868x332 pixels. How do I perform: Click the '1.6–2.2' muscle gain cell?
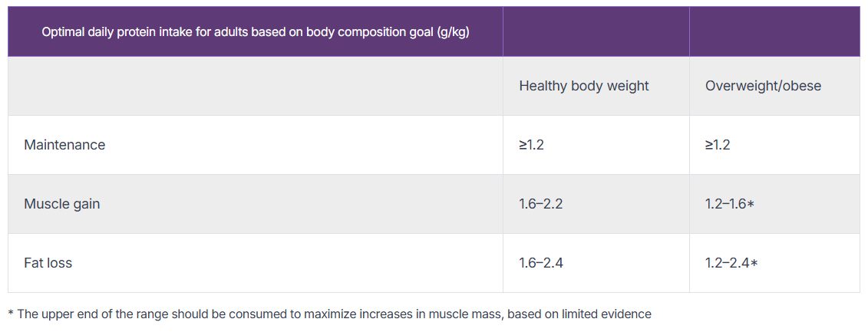click(x=542, y=204)
